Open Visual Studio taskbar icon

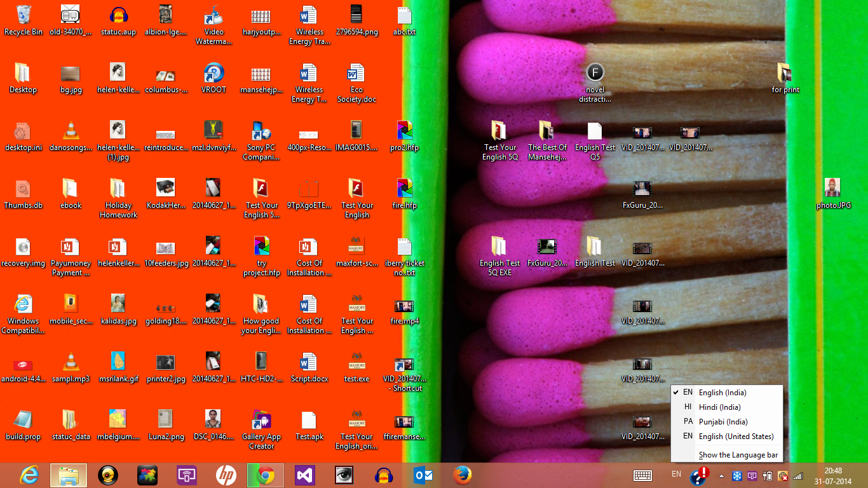[305, 475]
